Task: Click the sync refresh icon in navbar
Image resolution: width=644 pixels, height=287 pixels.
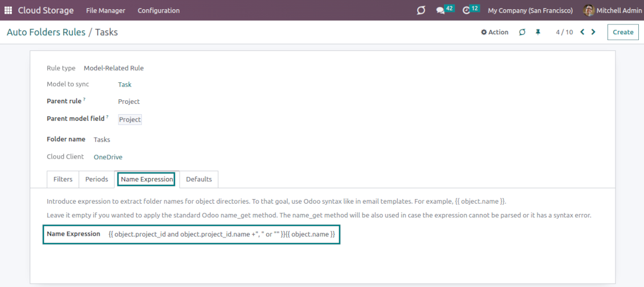Action: point(421,10)
